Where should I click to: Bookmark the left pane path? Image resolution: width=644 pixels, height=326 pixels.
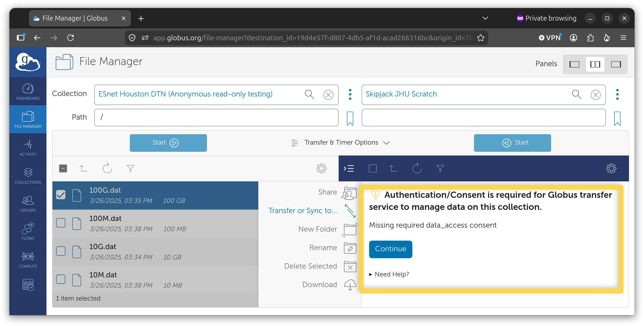(350, 118)
